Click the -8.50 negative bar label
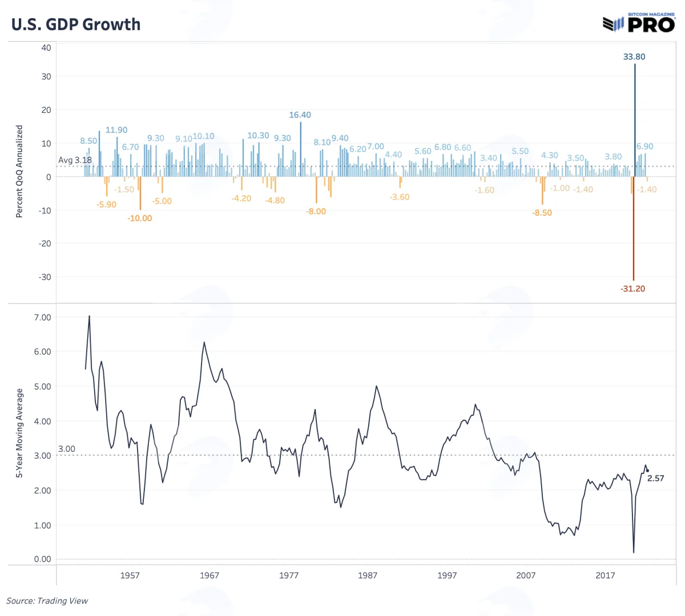This screenshot has height=616, width=685. point(542,212)
